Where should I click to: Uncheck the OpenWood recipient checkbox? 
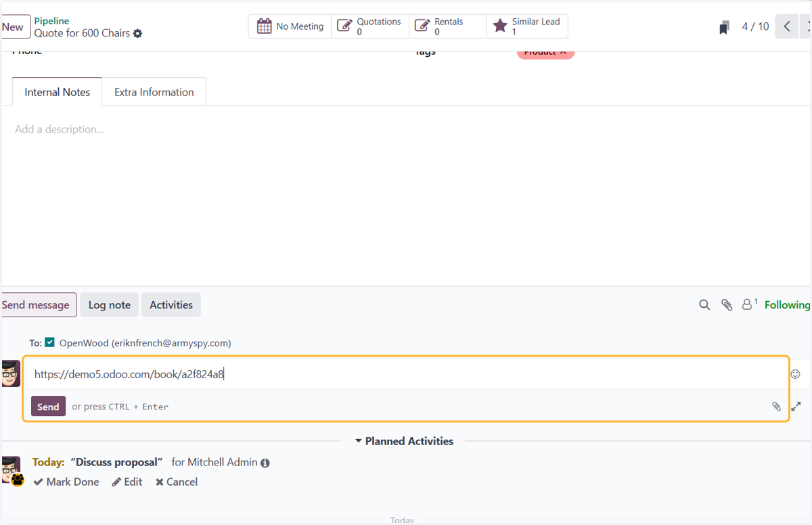point(50,342)
